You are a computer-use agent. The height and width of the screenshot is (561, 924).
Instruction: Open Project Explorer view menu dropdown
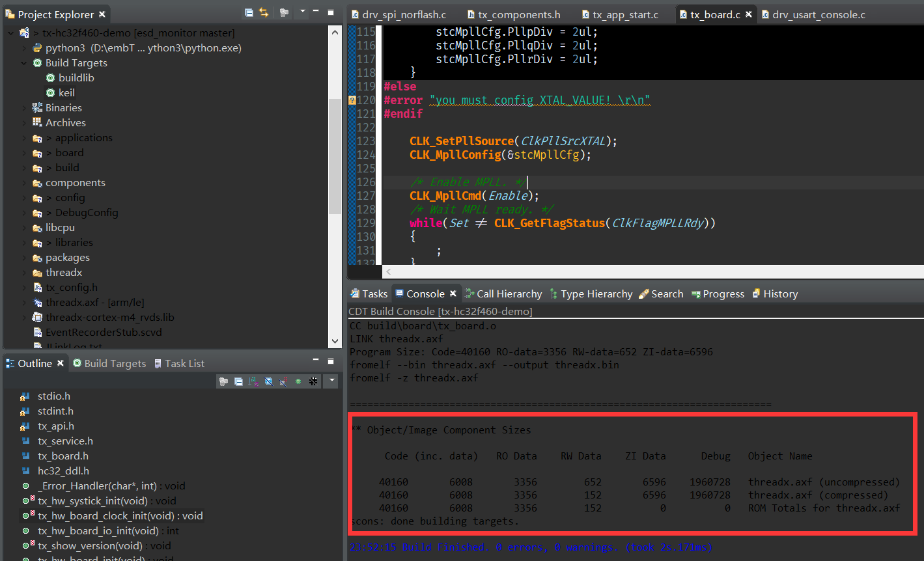(302, 12)
